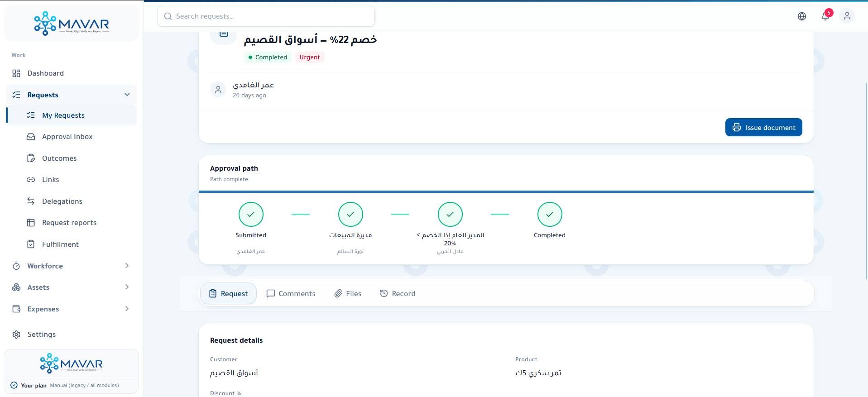This screenshot has width=868, height=397.
Task: Click the My Requests list icon
Action: pos(31,115)
